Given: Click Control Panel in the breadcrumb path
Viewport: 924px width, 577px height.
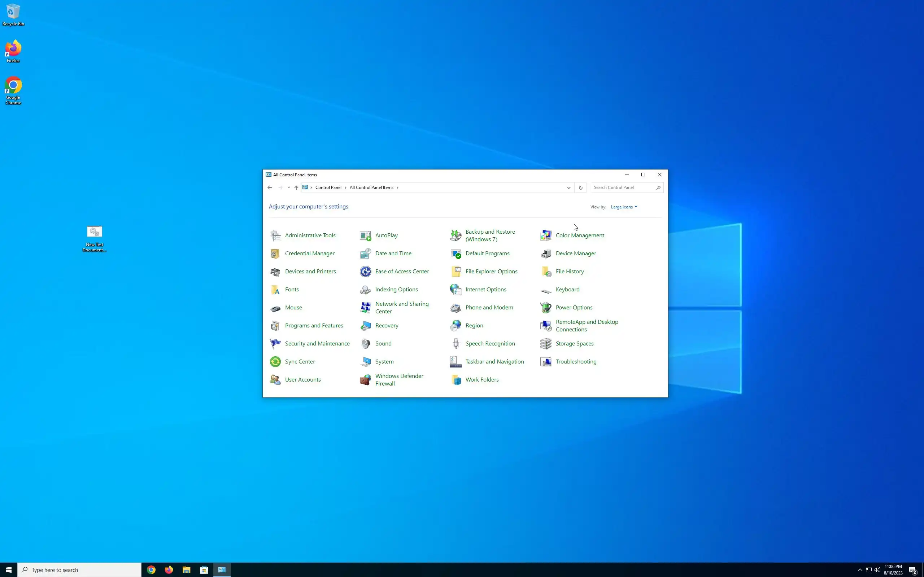Looking at the screenshot, I should point(328,188).
